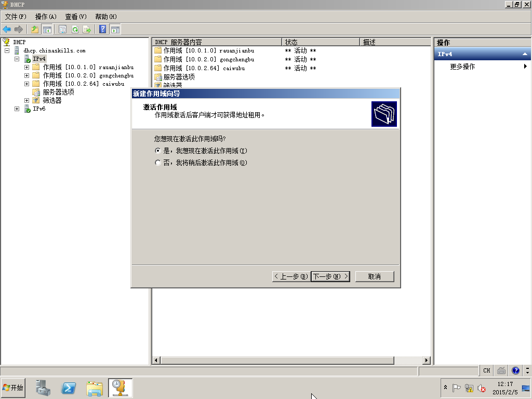
Task: Toggle the Action pane toolbar icon
Action: point(115,30)
